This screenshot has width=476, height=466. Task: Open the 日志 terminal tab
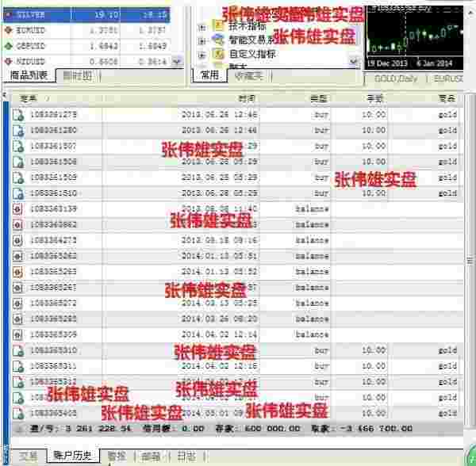[186, 456]
